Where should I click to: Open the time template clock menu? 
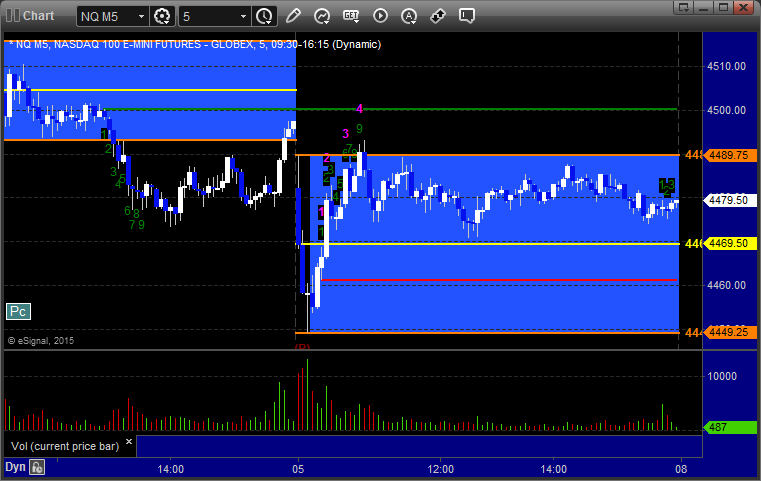[x=265, y=16]
